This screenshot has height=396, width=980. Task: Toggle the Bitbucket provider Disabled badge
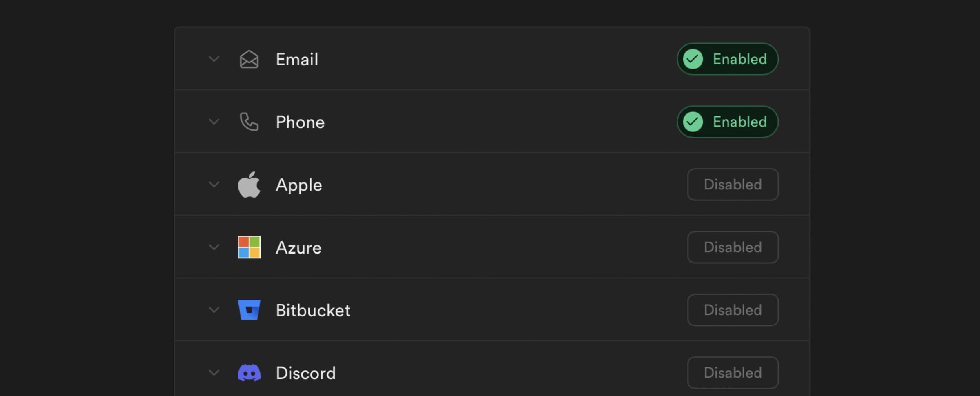(733, 310)
